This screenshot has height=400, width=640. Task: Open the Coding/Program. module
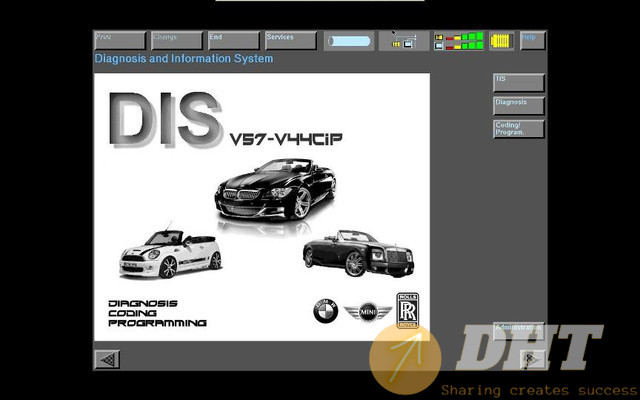[518, 129]
